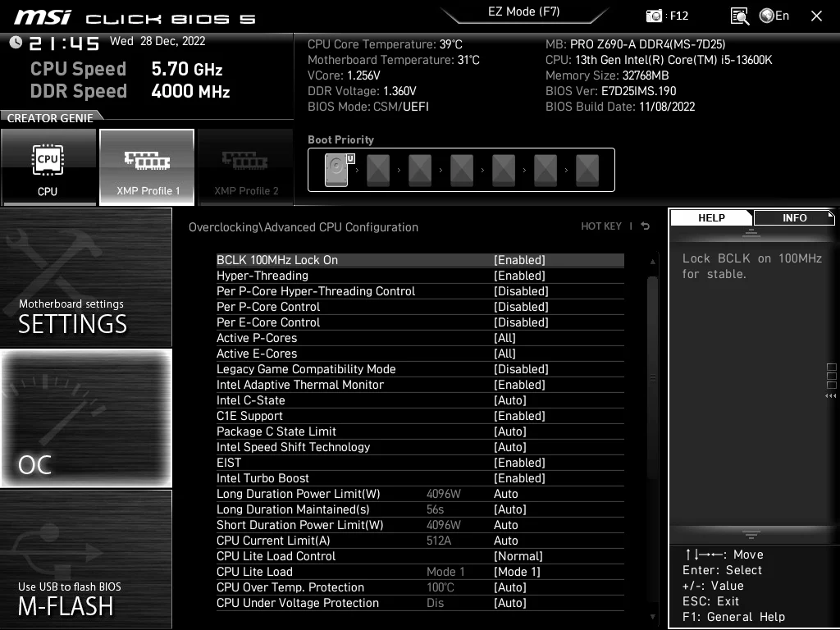Image resolution: width=840 pixels, height=630 pixels.
Task: Click the HOT KEY button
Action: tap(601, 226)
